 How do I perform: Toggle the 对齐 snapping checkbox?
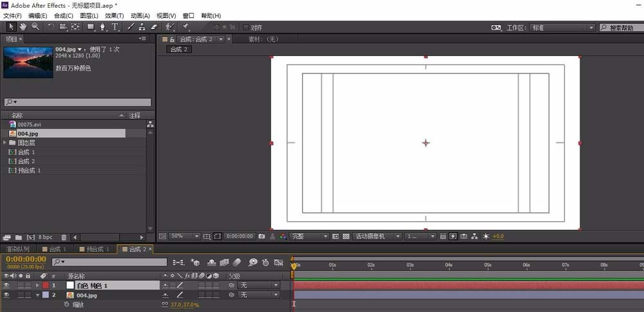pyautogui.click(x=246, y=28)
